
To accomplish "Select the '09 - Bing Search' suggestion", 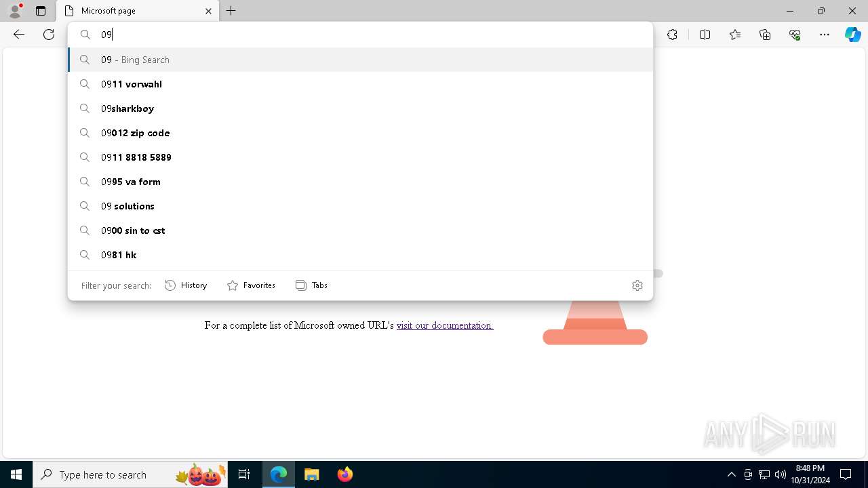I will point(360,60).
